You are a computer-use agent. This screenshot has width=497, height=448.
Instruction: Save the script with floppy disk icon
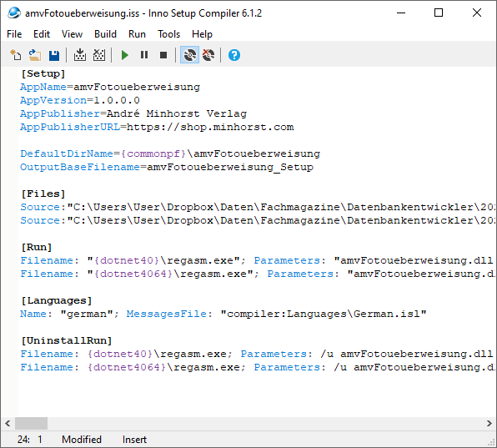pyautogui.click(x=54, y=55)
